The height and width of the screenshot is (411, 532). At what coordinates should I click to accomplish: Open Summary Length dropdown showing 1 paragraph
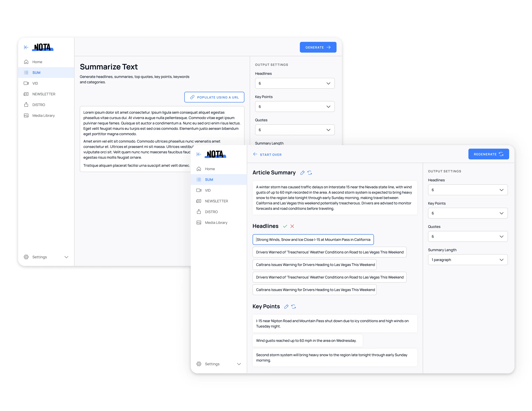pyautogui.click(x=468, y=260)
